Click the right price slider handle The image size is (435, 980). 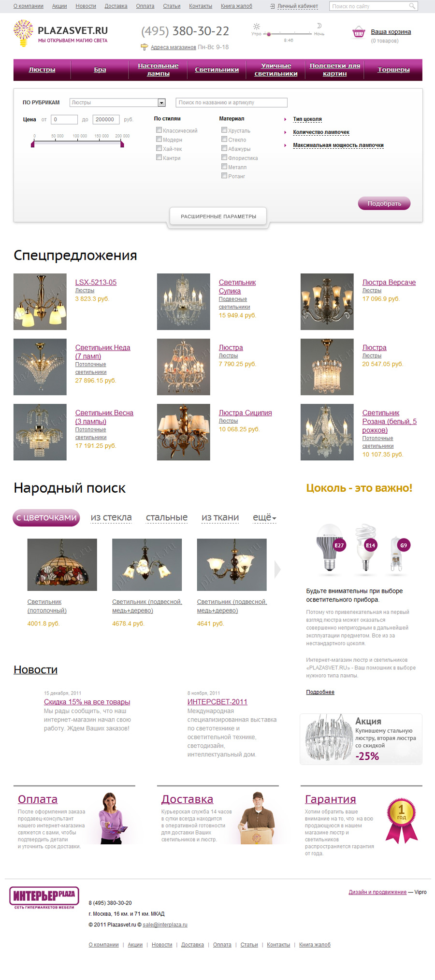(x=122, y=144)
